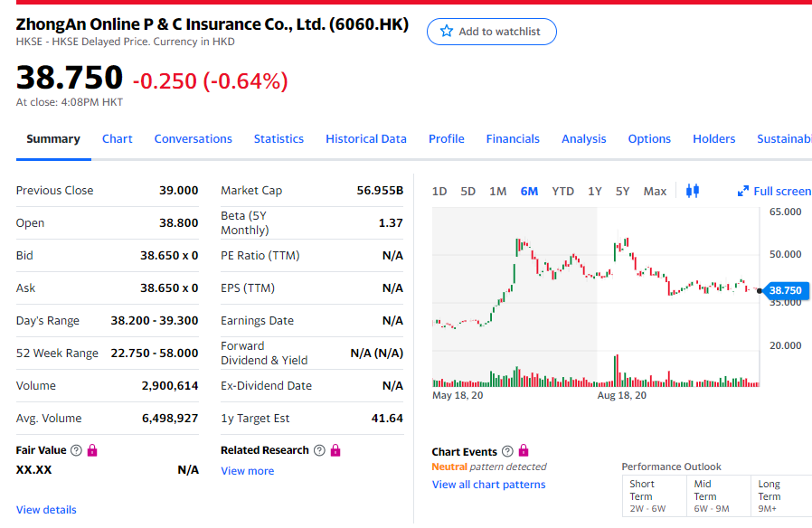
Task: Click View more under Related Research
Action: click(247, 471)
